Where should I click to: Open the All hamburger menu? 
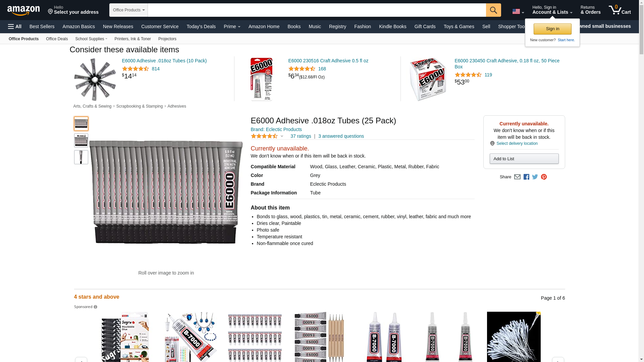click(15, 26)
